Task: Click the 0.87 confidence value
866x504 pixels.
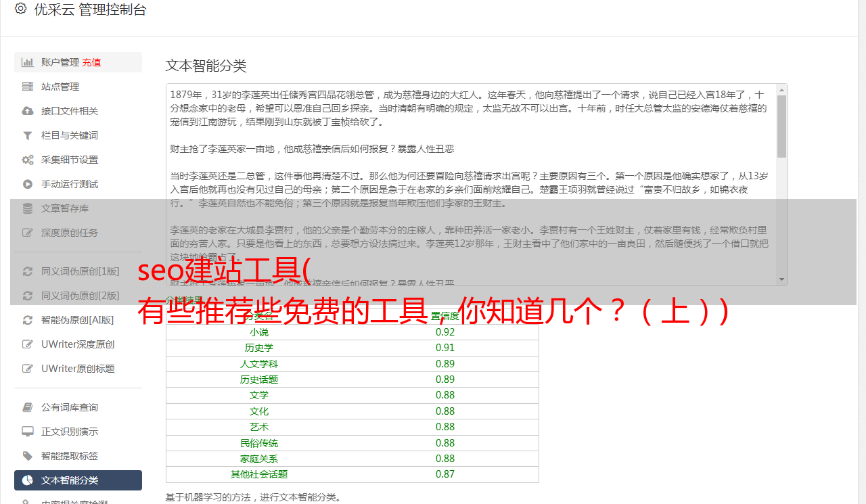Action: [x=445, y=474]
